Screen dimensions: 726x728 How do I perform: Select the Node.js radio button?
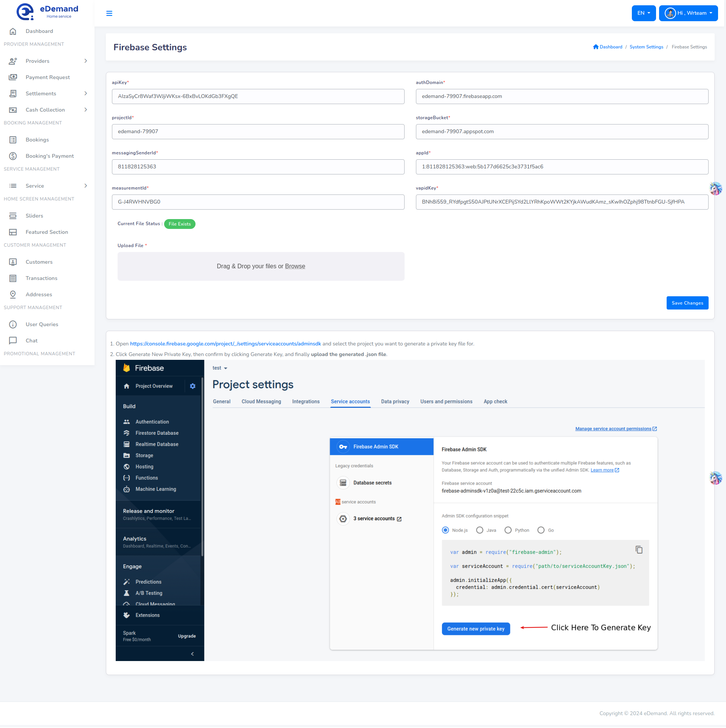[x=445, y=530]
